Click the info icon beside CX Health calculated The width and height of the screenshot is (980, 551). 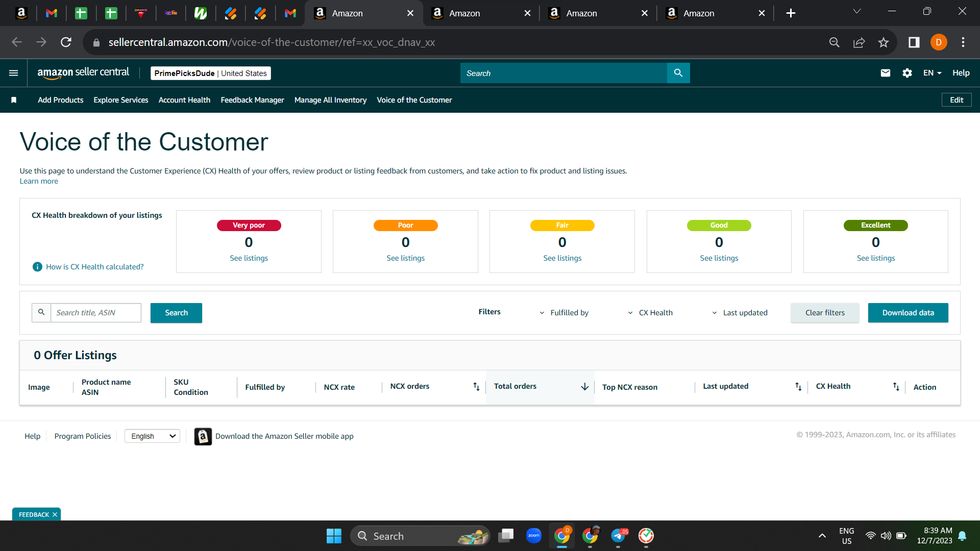point(37,267)
